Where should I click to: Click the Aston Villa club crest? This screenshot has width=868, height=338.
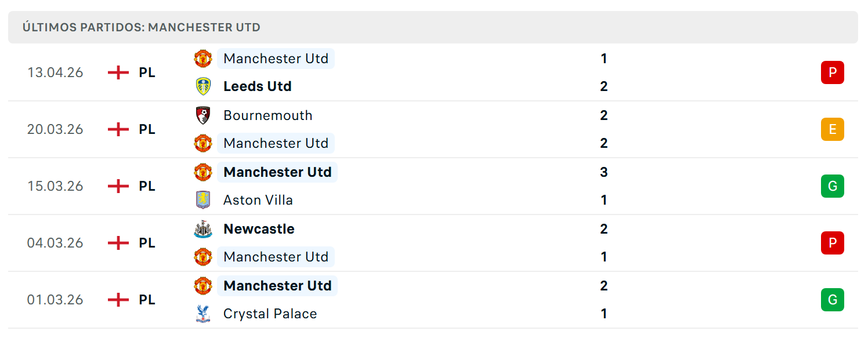[203, 200]
